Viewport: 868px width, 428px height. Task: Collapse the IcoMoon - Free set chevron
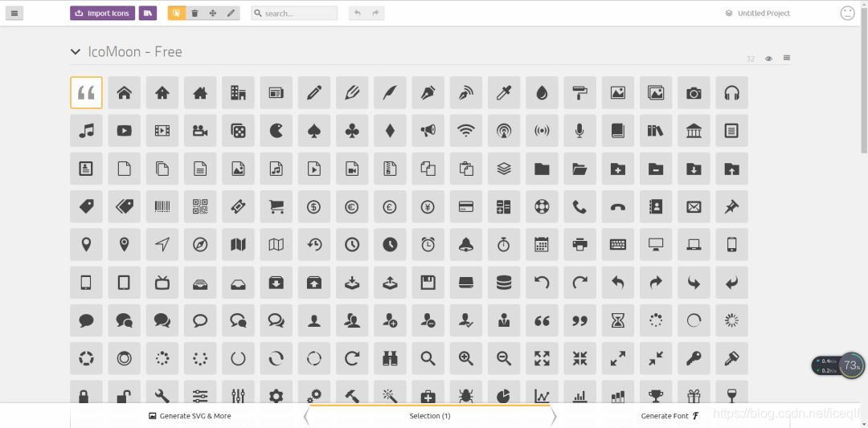coord(76,52)
